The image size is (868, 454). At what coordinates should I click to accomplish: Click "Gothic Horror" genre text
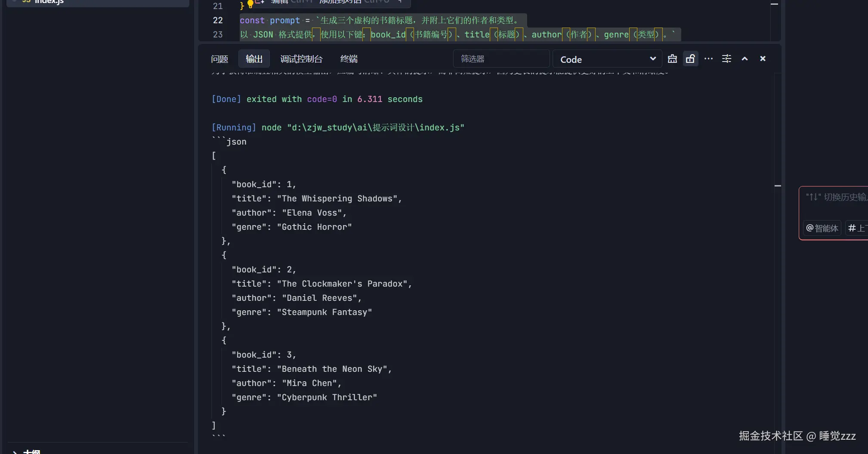click(x=314, y=227)
